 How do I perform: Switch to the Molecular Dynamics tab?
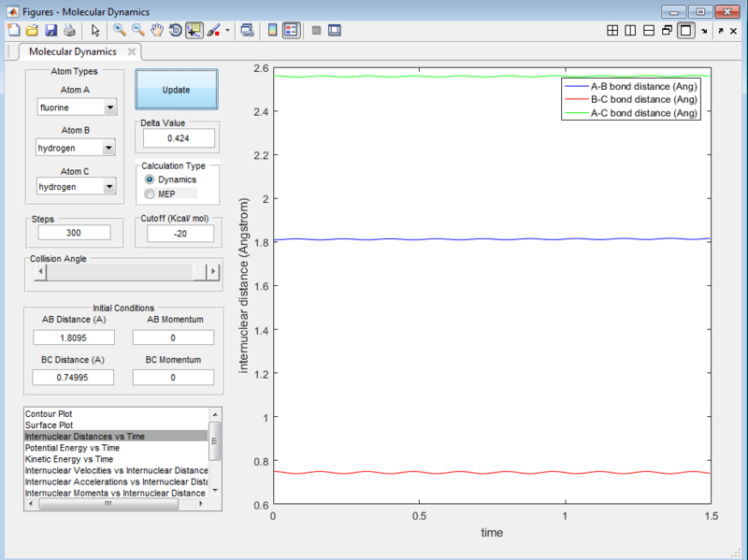pos(72,52)
